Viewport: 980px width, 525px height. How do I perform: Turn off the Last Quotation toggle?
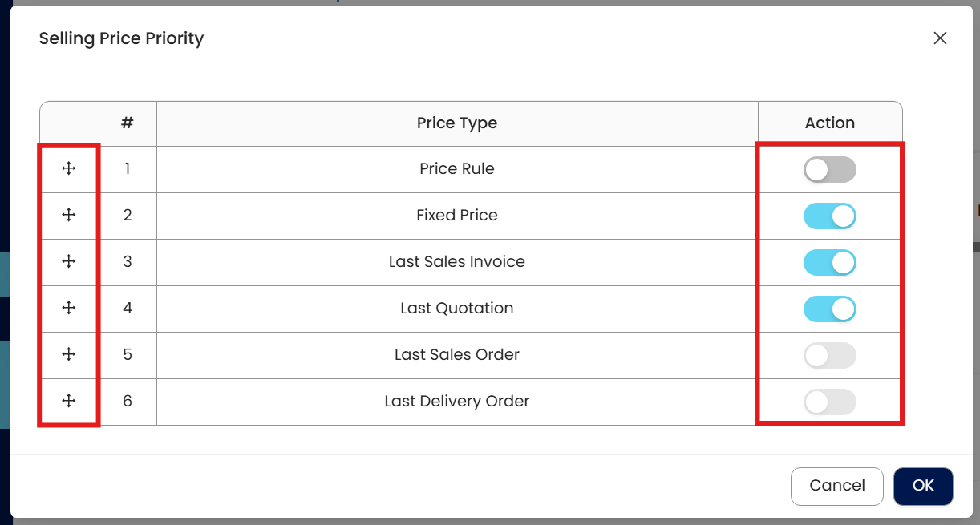[x=829, y=309]
